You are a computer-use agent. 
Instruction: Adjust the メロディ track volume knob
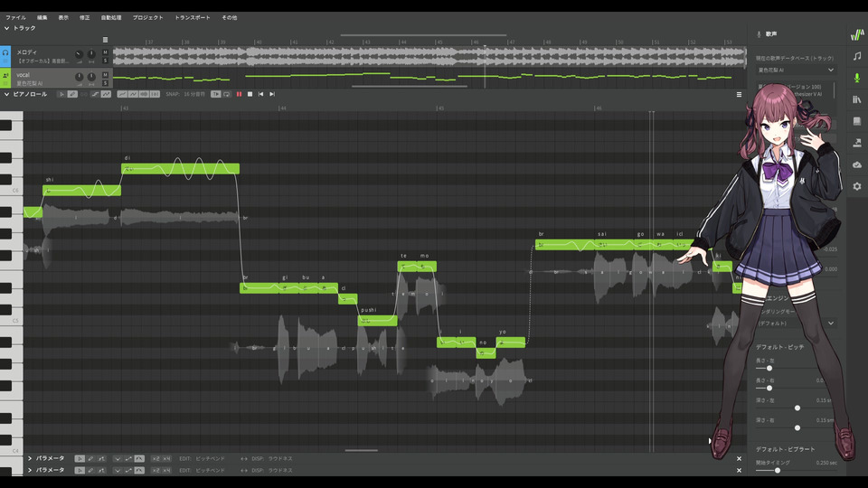tap(80, 54)
